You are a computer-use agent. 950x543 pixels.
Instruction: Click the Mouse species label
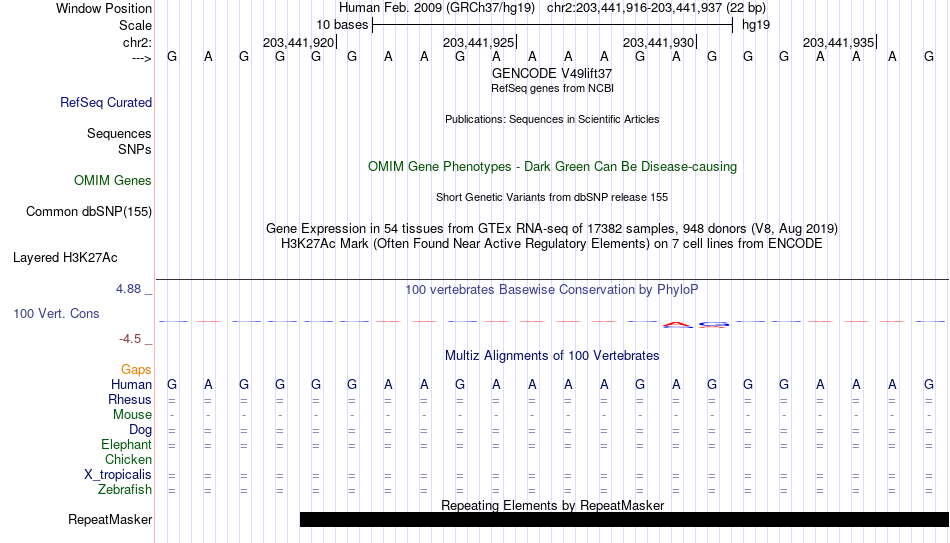tap(132, 415)
